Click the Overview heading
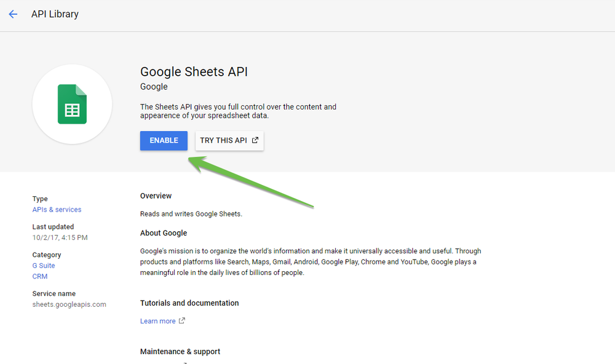The width and height of the screenshot is (615, 364). click(x=156, y=196)
